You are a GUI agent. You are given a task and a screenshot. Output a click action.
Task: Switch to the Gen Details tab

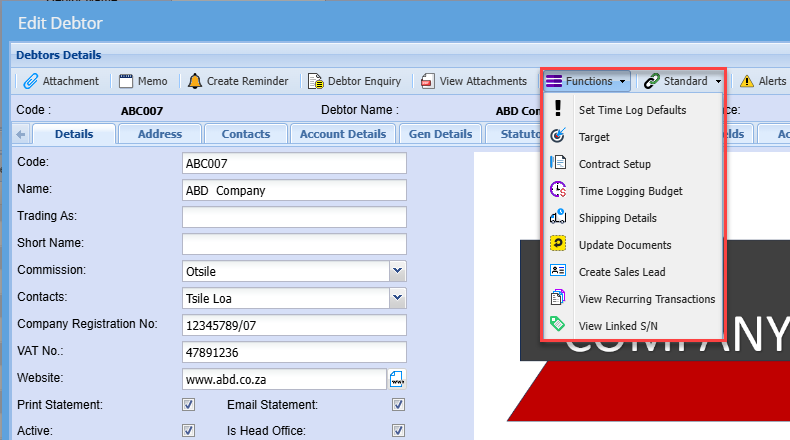tap(440, 134)
